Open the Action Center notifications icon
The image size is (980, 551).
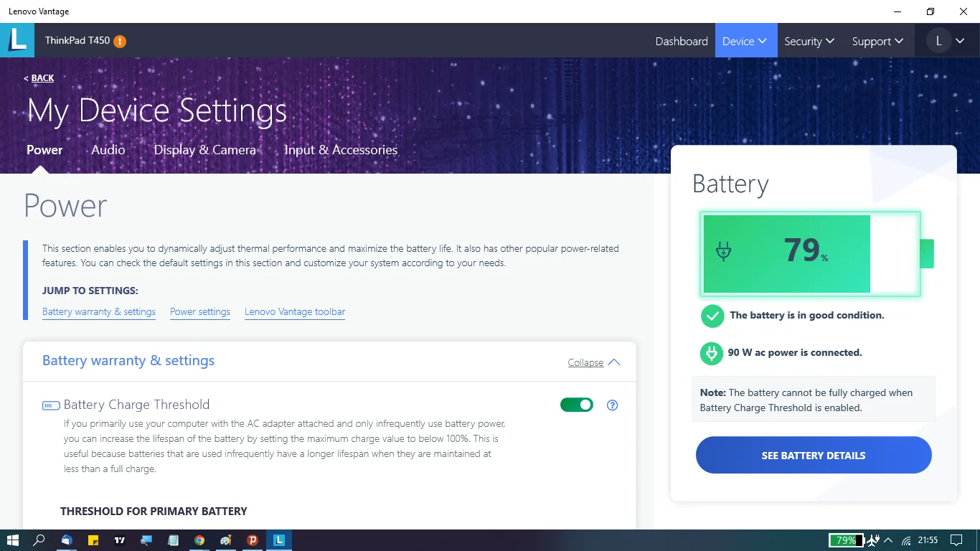956,540
